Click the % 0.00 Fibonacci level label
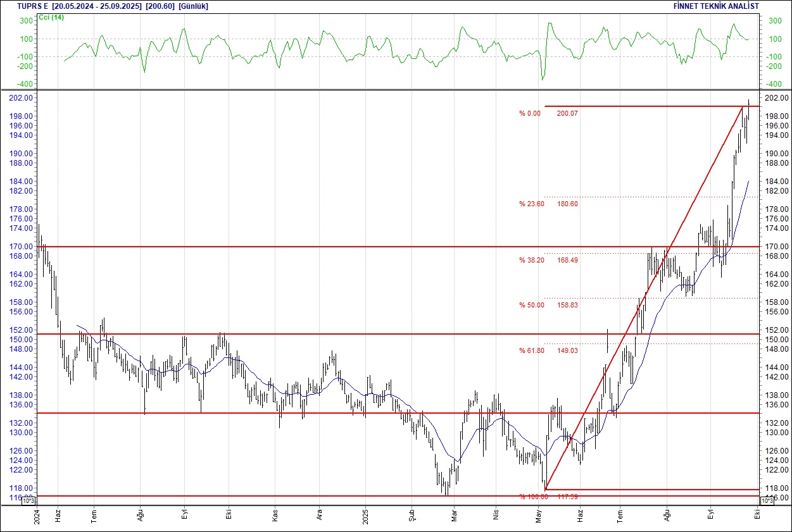Viewport: 792px width, 532px height. click(x=530, y=113)
